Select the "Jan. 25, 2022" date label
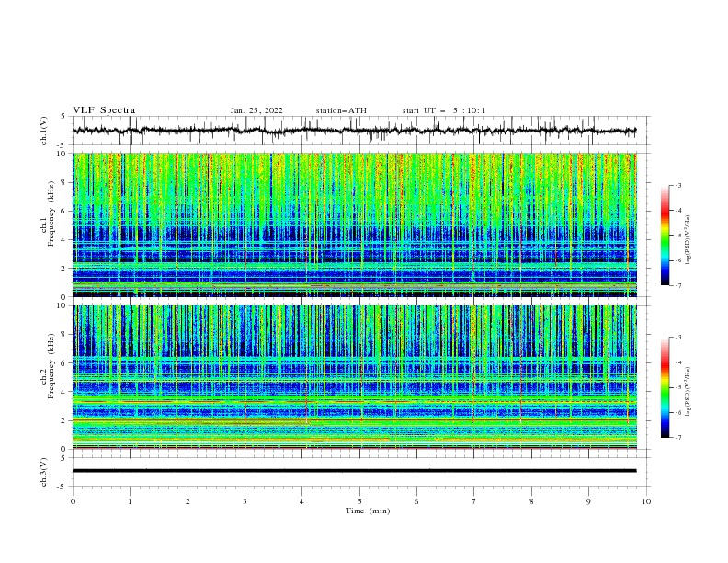 tap(256, 110)
